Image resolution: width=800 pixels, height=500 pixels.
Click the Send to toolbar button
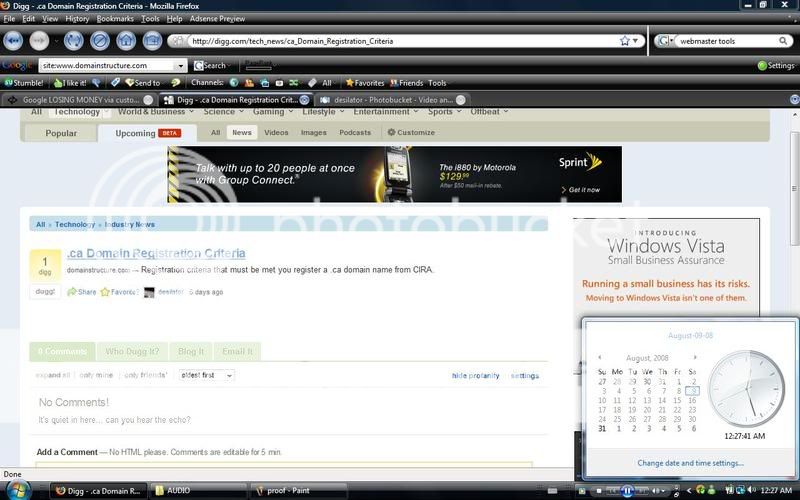tap(143, 83)
